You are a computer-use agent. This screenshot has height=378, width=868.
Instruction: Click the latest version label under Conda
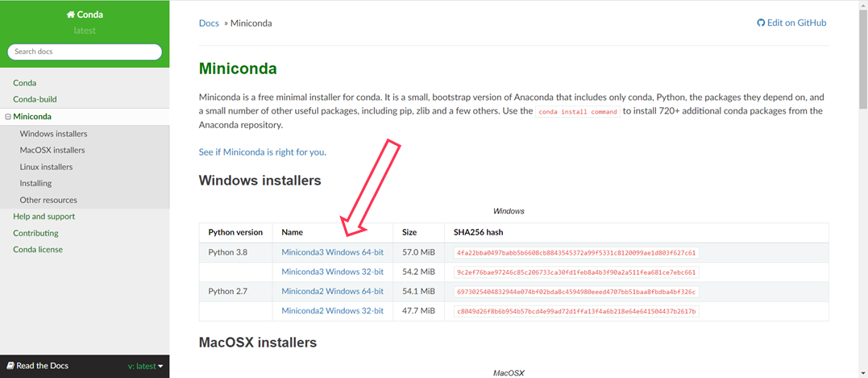(x=85, y=31)
